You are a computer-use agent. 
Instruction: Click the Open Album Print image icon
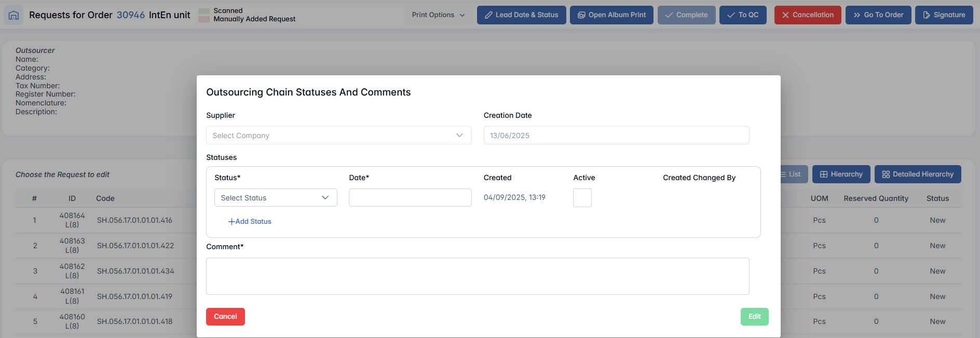(581, 15)
